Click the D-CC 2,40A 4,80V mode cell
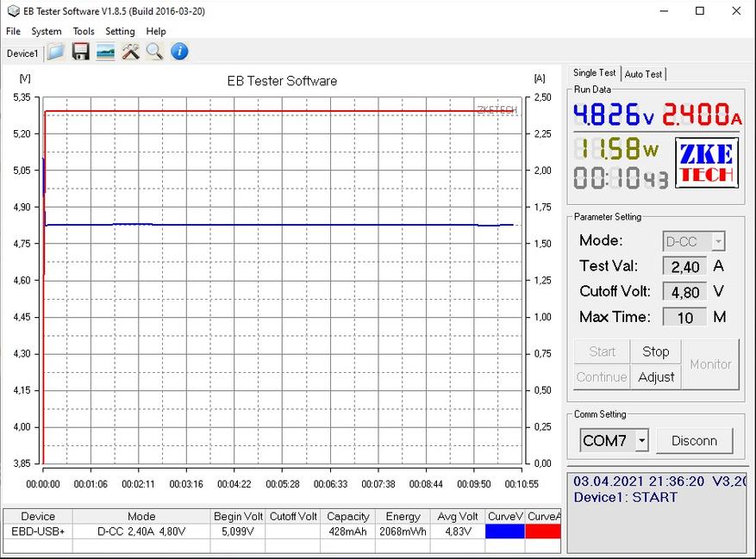 point(141,531)
